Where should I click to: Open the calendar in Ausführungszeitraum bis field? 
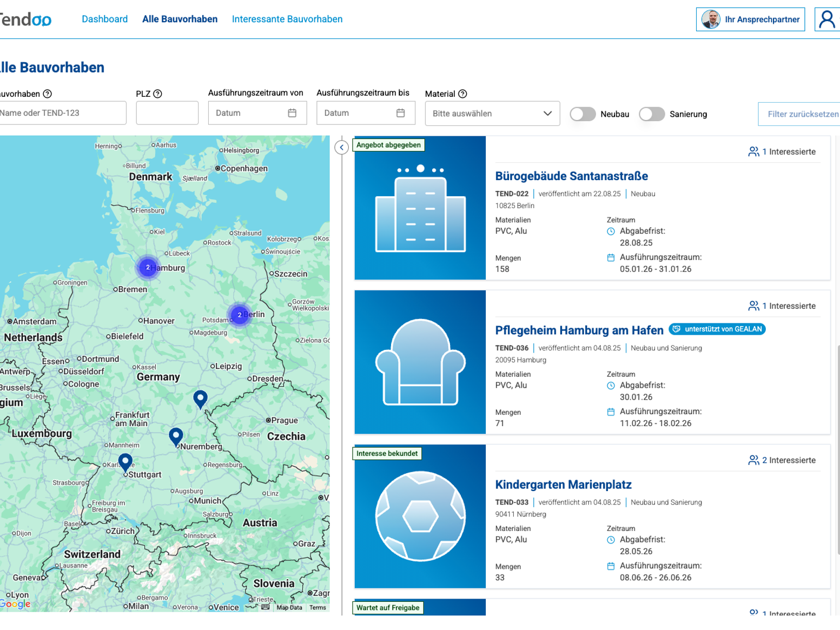pyautogui.click(x=401, y=112)
